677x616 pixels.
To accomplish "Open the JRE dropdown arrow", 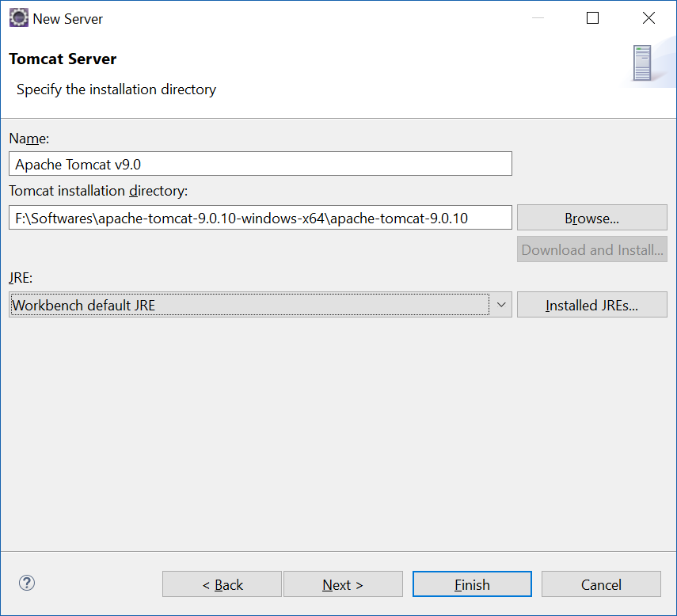I will [x=501, y=305].
